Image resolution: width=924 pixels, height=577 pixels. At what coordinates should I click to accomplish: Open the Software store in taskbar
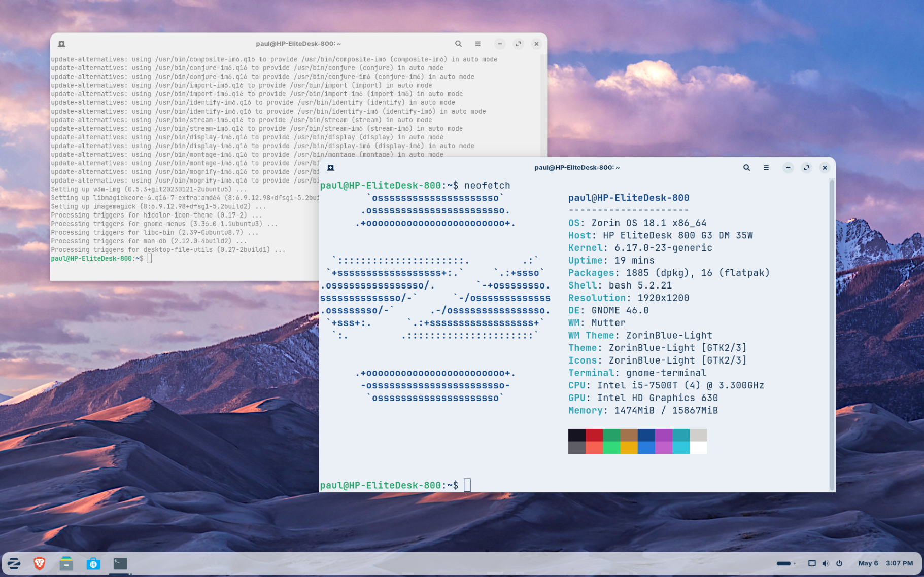coord(93,563)
